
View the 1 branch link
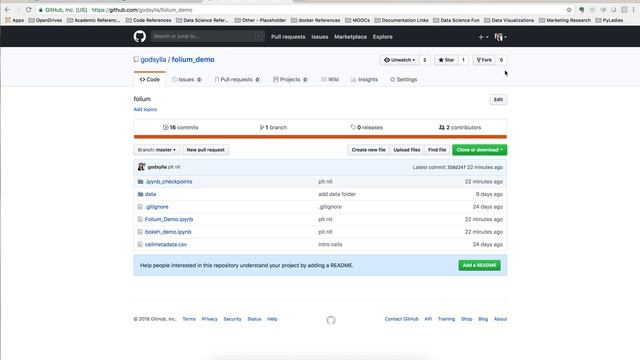click(273, 127)
